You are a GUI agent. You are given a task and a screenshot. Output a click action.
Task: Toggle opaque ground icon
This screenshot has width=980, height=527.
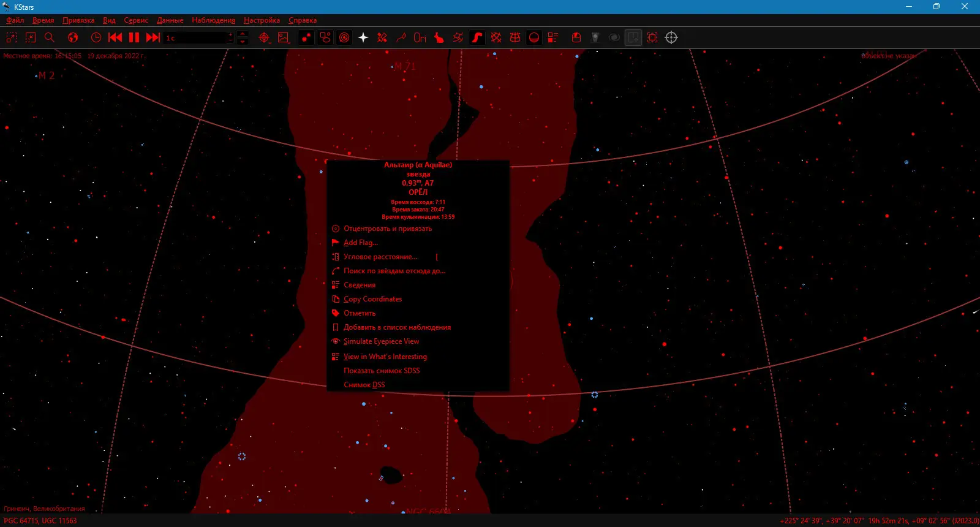click(x=534, y=37)
